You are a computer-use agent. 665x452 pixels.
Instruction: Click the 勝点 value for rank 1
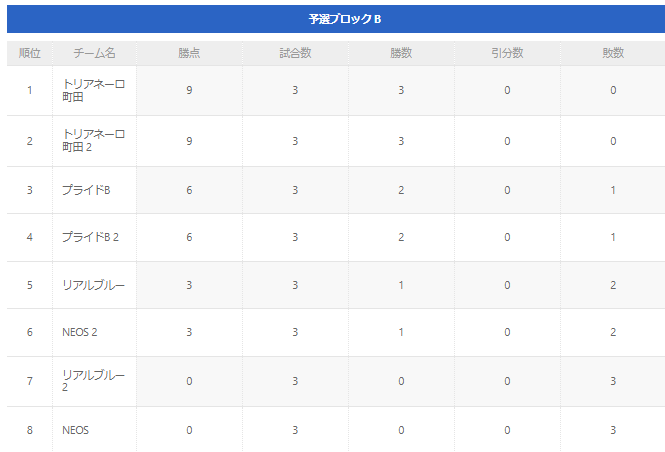click(x=189, y=90)
